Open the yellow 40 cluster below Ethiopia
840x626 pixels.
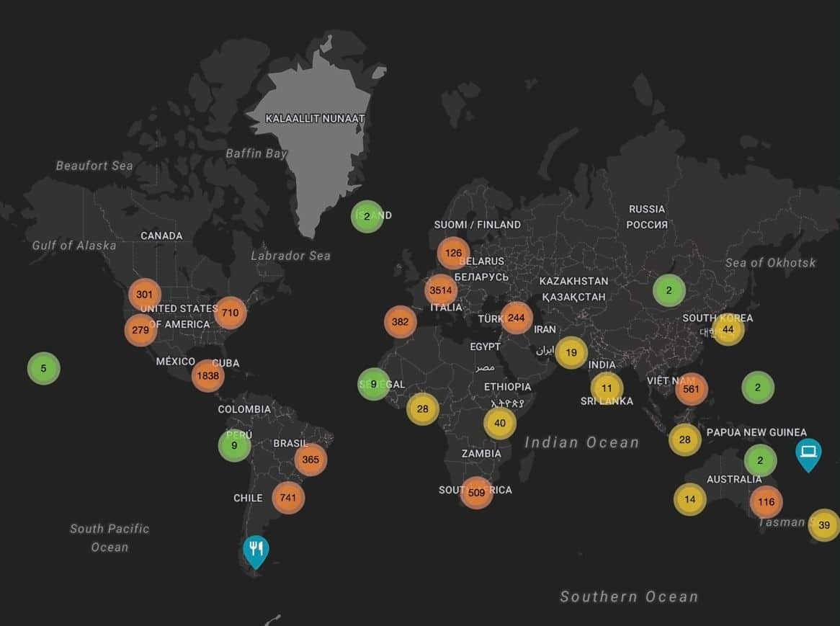[500, 423]
